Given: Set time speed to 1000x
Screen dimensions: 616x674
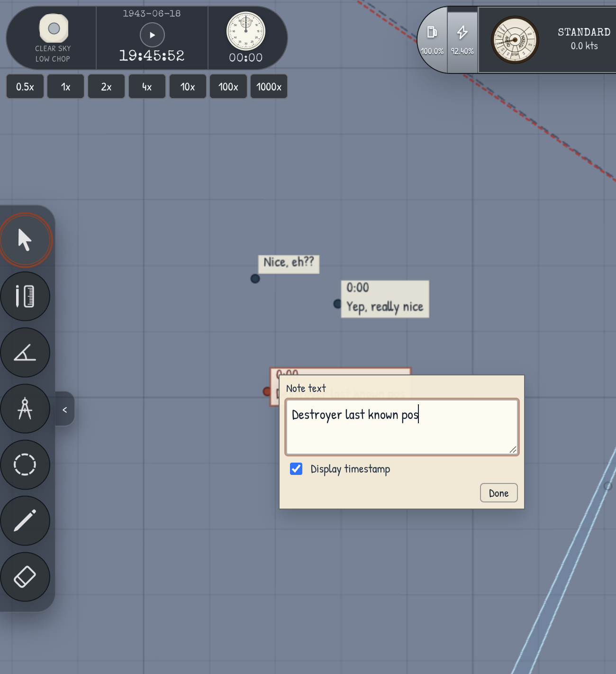Looking at the screenshot, I should tap(269, 87).
